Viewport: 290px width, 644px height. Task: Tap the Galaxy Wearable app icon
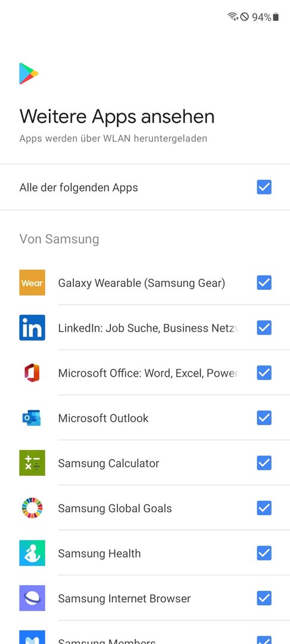click(x=32, y=283)
